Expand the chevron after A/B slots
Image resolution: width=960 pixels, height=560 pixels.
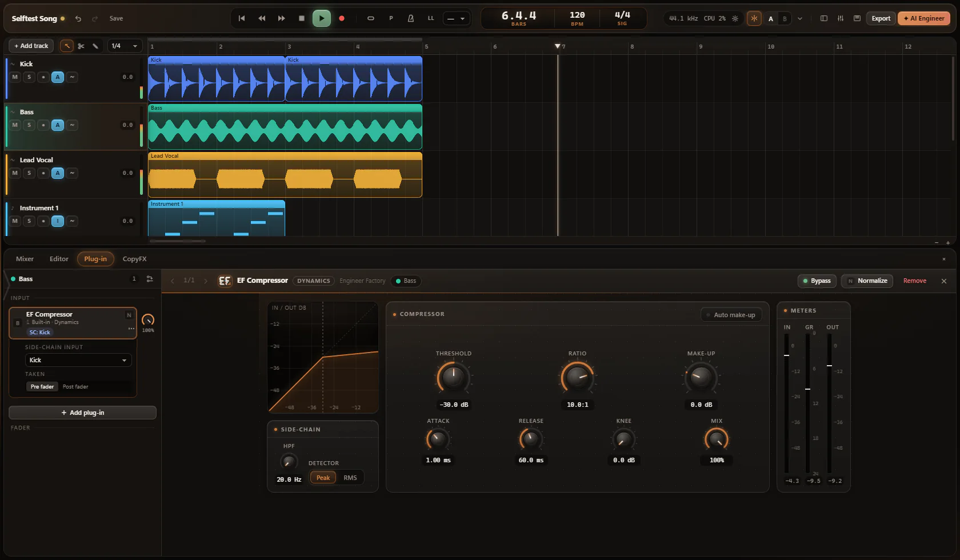tap(800, 19)
